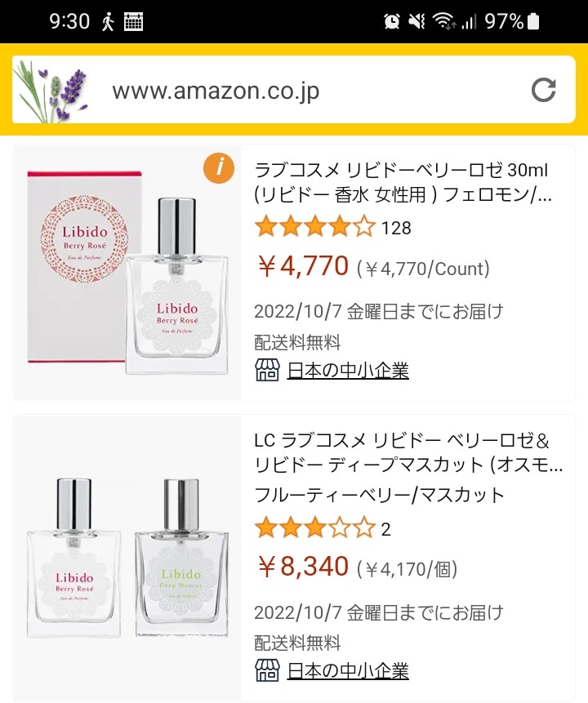Open the リビドーベリーロゼ 30ml product title

(403, 182)
